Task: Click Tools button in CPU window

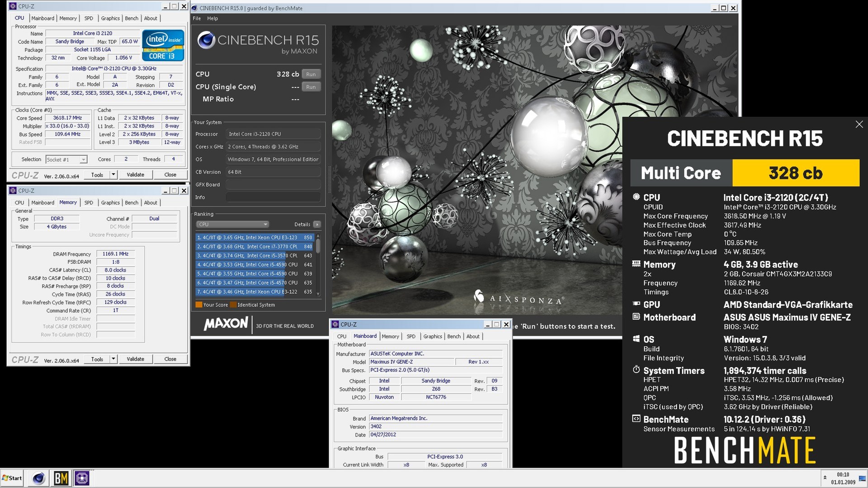Action: pyautogui.click(x=97, y=175)
